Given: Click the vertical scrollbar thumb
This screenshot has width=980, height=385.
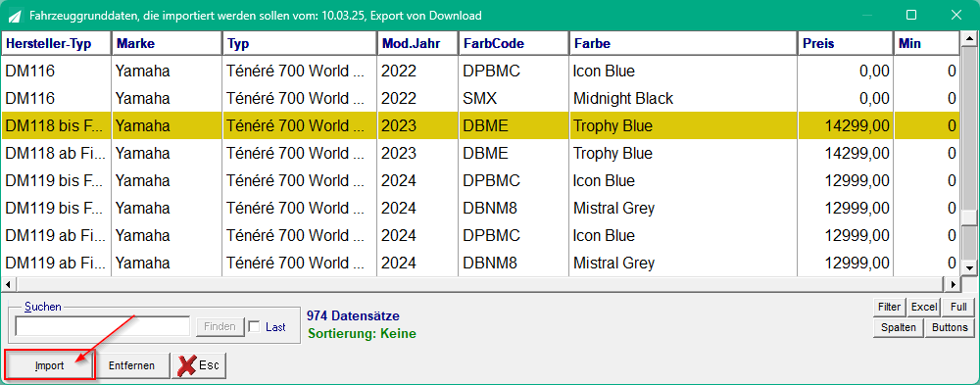Looking at the screenshot, I should point(969,217).
